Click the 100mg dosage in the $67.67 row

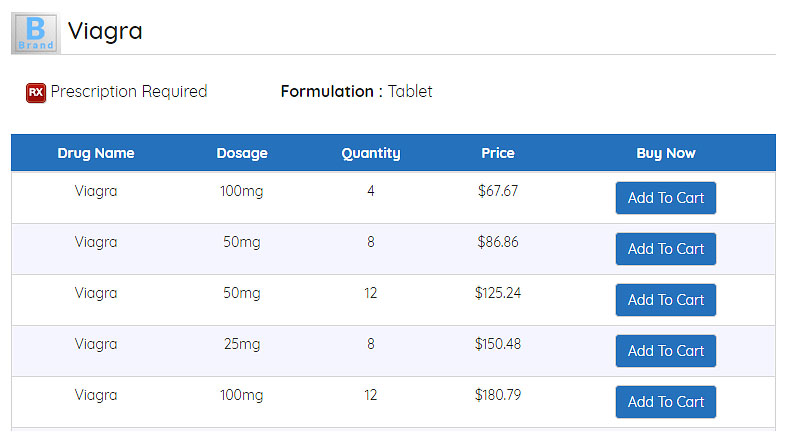click(242, 191)
